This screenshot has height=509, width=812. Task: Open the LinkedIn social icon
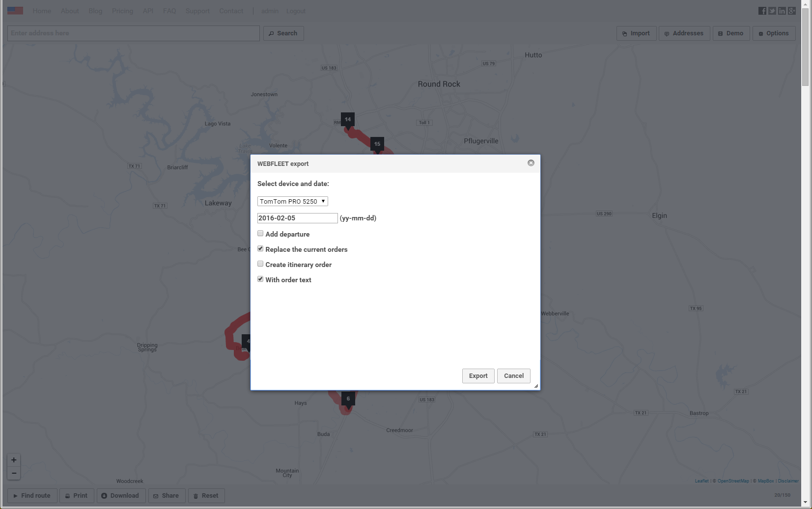click(x=782, y=11)
